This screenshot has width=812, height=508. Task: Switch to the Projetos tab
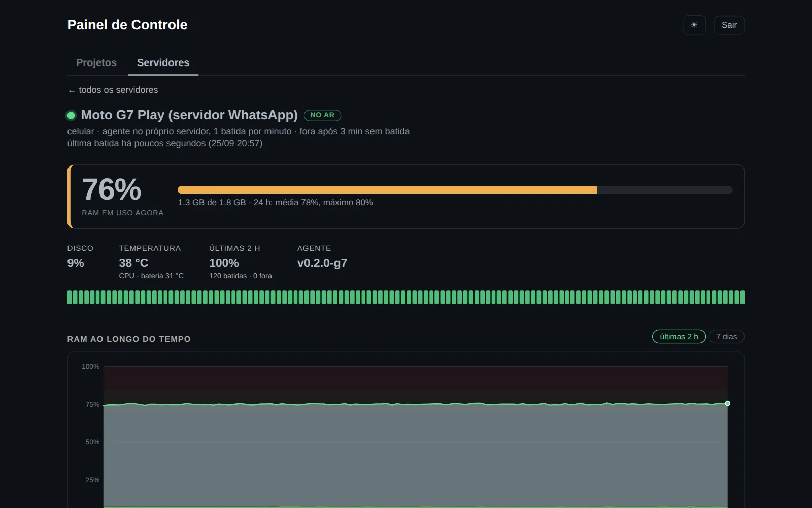pyautogui.click(x=96, y=62)
